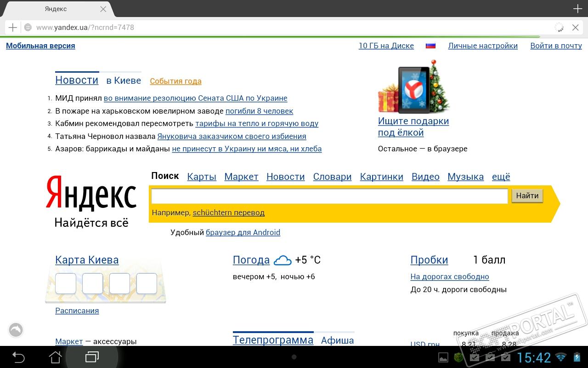Open the Расписания link

click(77, 310)
